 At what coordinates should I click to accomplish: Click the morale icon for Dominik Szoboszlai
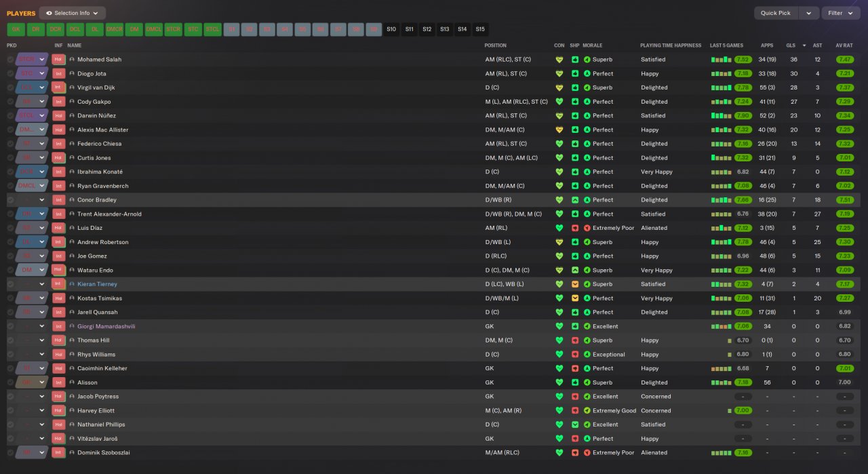click(587, 452)
